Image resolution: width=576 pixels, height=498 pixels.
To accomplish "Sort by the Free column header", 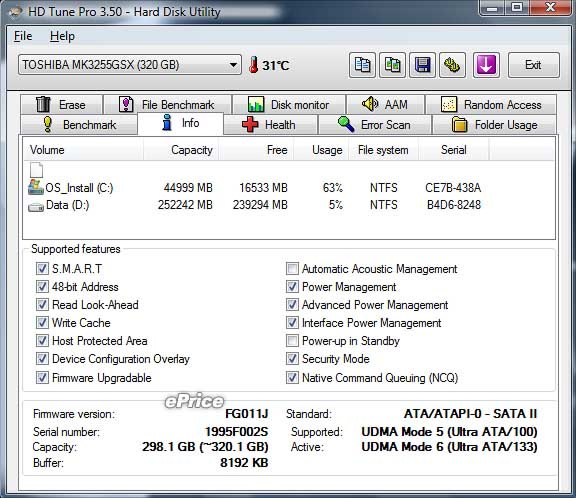I will pos(256,150).
